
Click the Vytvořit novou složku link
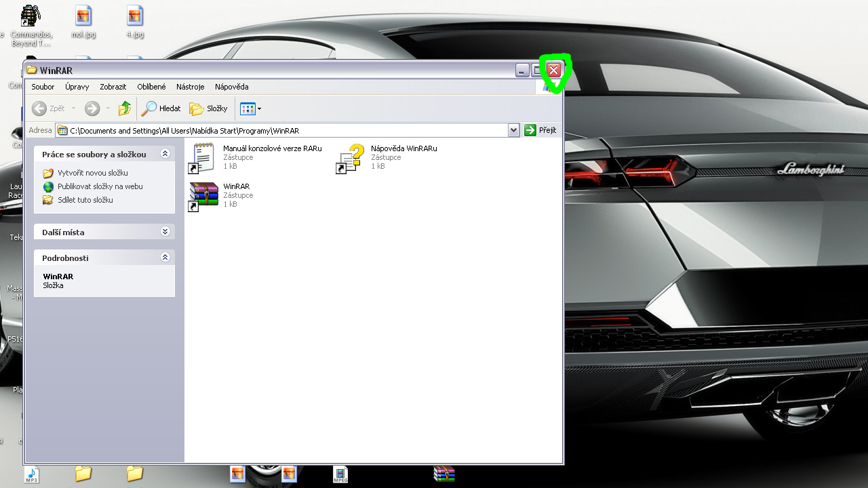coord(92,173)
